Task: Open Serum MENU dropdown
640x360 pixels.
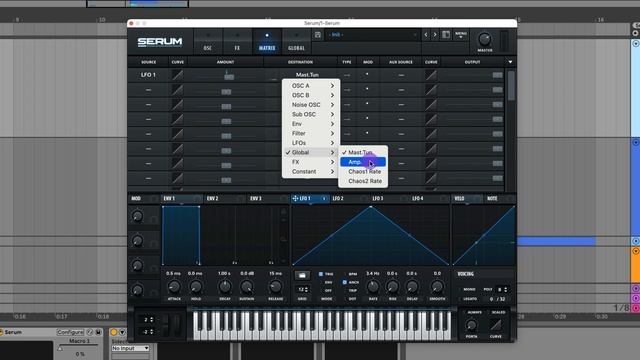Action: [x=461, y=35]
